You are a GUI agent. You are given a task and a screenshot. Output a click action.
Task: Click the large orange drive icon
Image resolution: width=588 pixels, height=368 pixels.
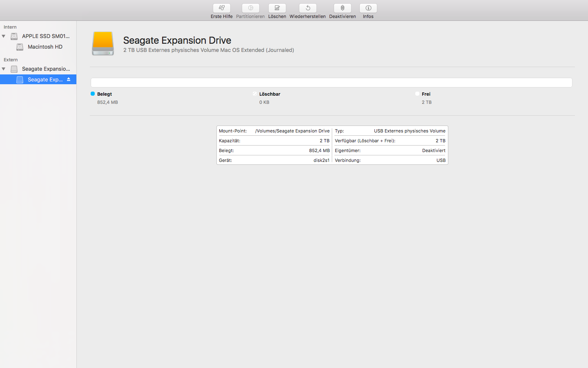point(103,44)
